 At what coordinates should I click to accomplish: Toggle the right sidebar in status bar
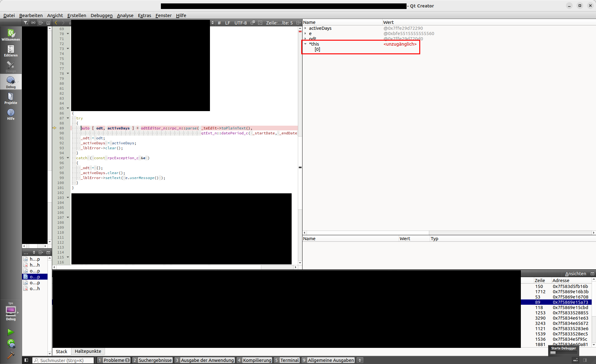(585, 360)
